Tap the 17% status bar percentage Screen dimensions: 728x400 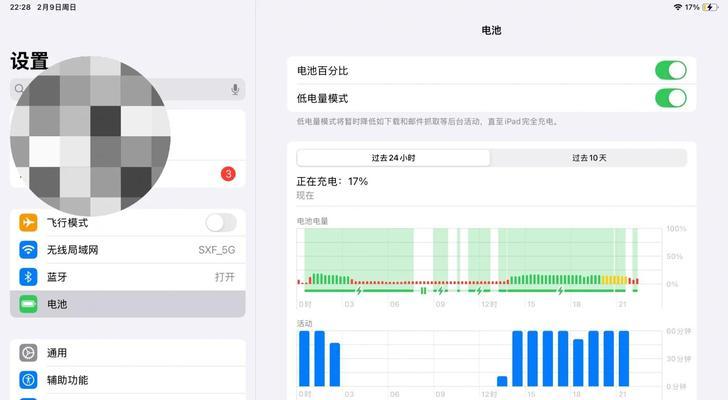692,7
